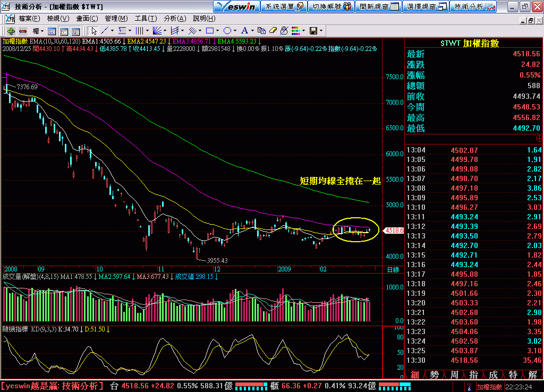Viewport: 544px width, 392px height.
Task: Open the color palette grid
Action: pos(295,31)
